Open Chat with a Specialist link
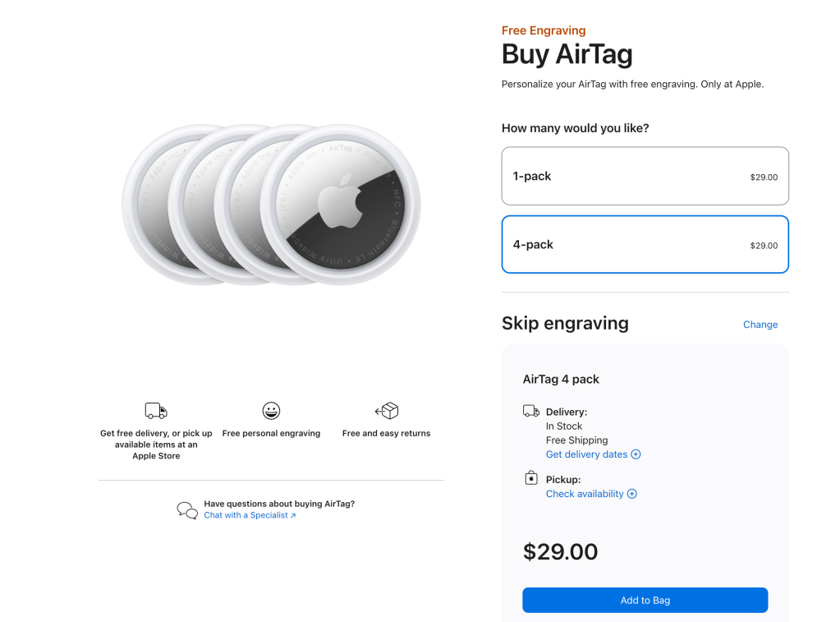Image resolution: width=840 pixels, height=622 pixels. [x=246, y=515]
